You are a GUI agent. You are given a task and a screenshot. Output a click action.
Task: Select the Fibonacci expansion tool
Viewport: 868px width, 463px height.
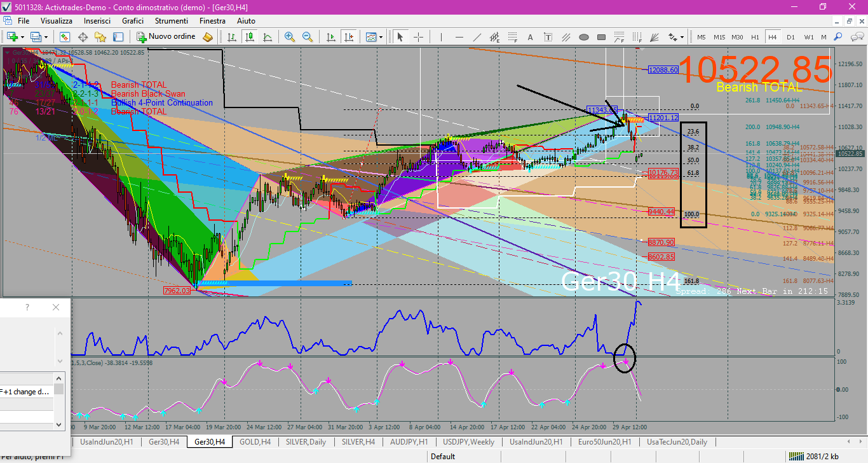click(620, 37)
